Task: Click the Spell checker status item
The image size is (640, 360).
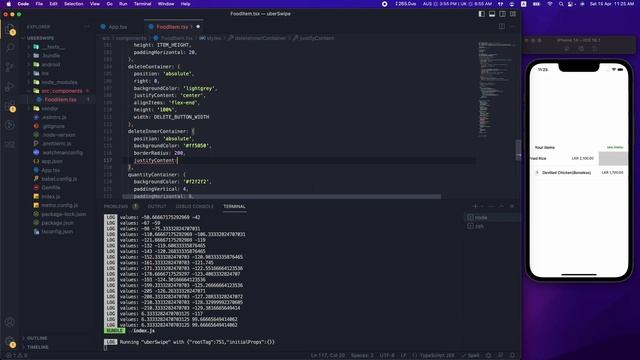Action: [x=470, y=356]
